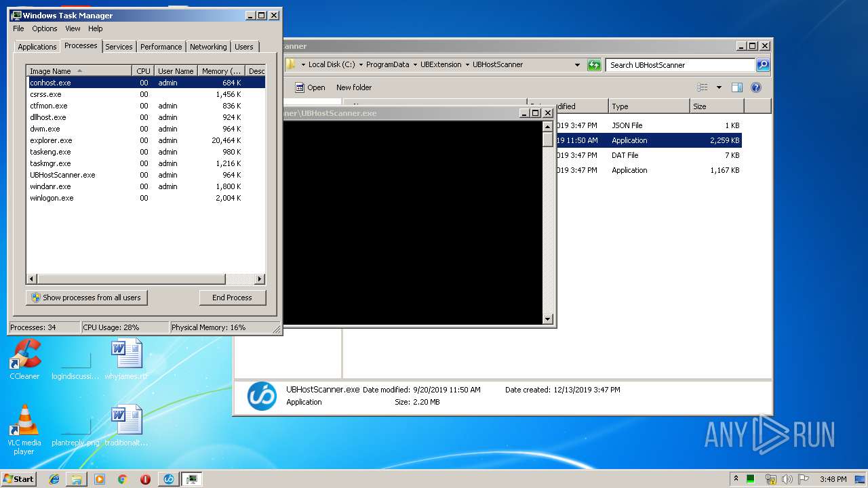Switch to UBHostScanner taskbar button

(x=169, y=479)
